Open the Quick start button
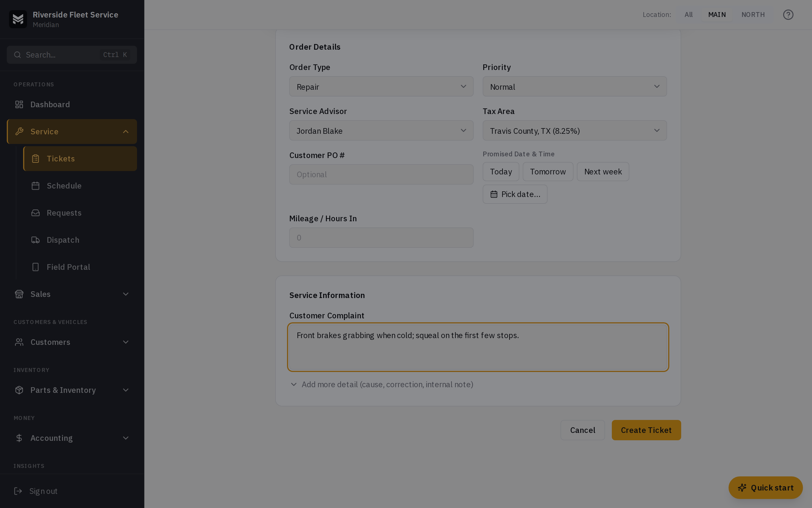 (765, 487)
